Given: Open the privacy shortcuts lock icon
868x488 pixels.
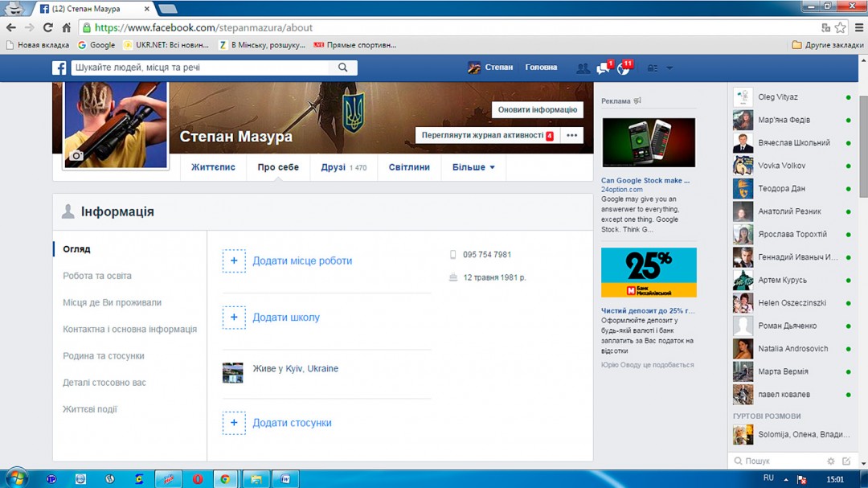Looking at the screenshot, I should coord(653,68).
